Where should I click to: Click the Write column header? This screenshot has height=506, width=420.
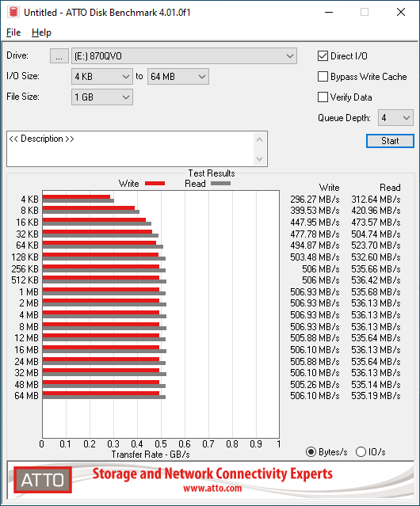[x=330, y=188]
